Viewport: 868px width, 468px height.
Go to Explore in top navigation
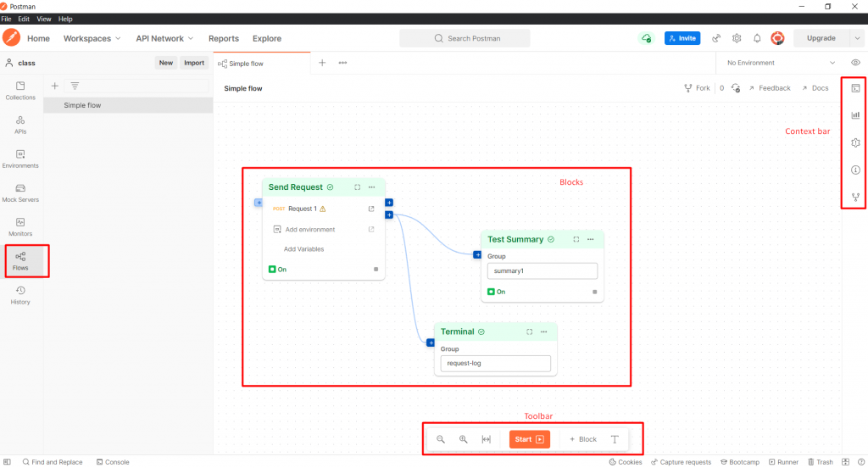267,38
